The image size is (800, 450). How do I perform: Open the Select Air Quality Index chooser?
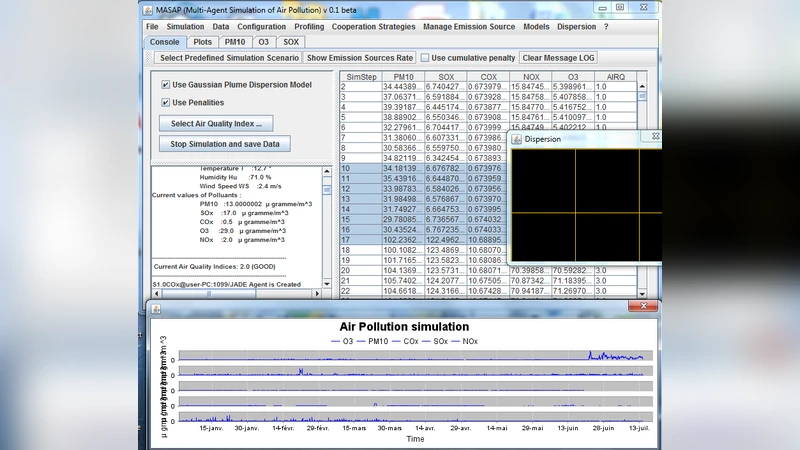[x=216, y=123]
